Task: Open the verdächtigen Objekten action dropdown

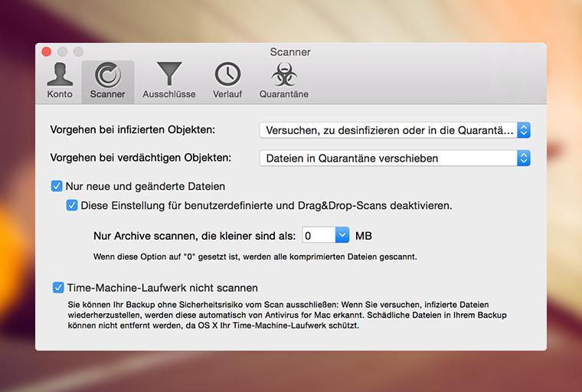Action: tap(395, 158)
